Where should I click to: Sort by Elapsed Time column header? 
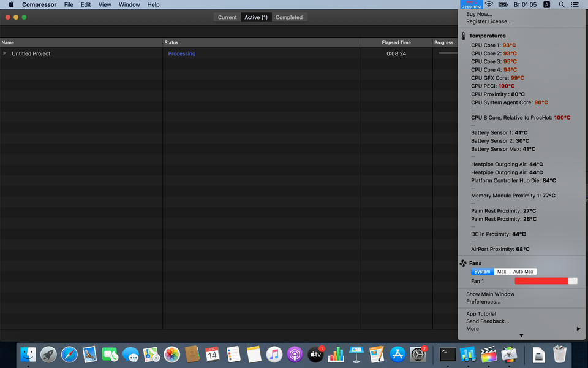point(396,42)
